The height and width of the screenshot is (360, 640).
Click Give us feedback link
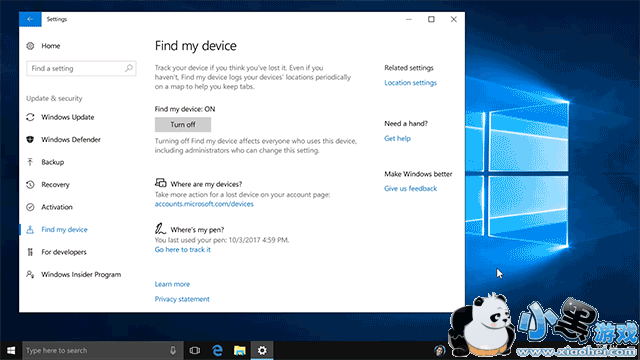point(410,189)
